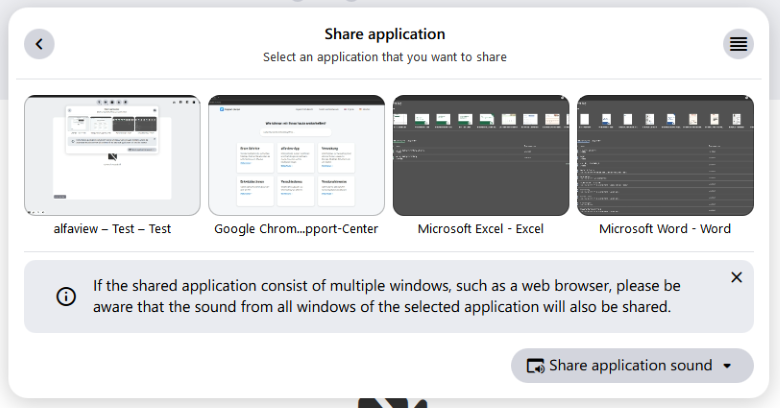Click the ribbon strip in the Word preview

pyautogui.click(x=665, y=120)
